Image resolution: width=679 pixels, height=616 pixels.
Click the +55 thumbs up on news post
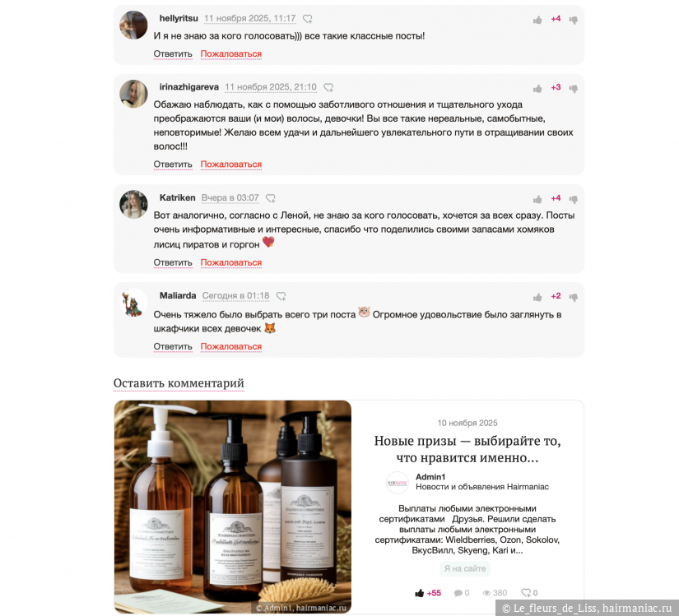click(x=428, y=593)
